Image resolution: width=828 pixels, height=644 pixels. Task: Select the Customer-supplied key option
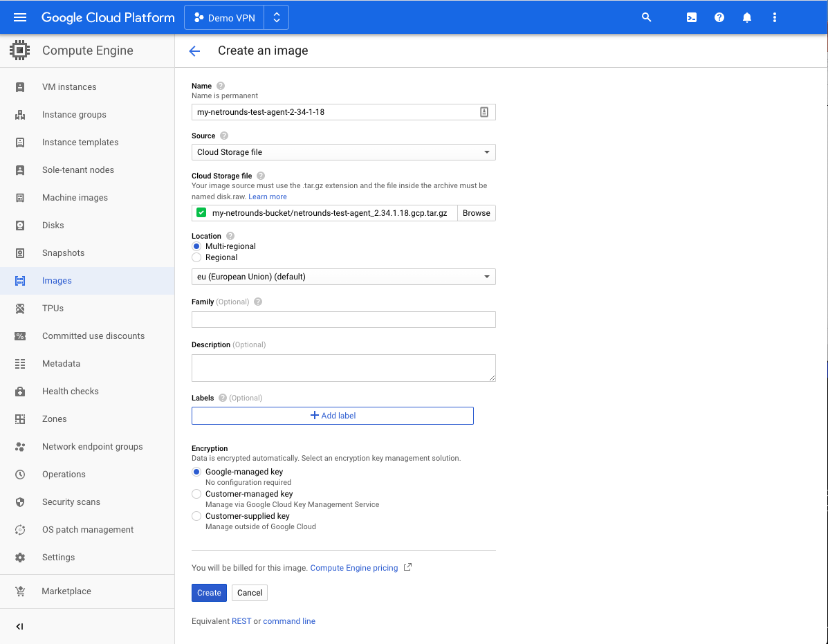click(x=196, y=516)
